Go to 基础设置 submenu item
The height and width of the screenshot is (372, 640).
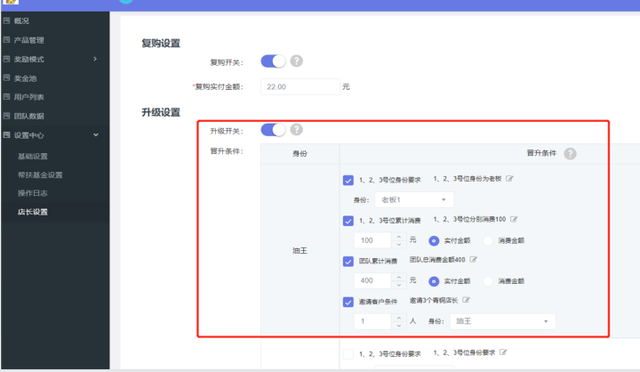pyautogui.click(x=33, y=156)
